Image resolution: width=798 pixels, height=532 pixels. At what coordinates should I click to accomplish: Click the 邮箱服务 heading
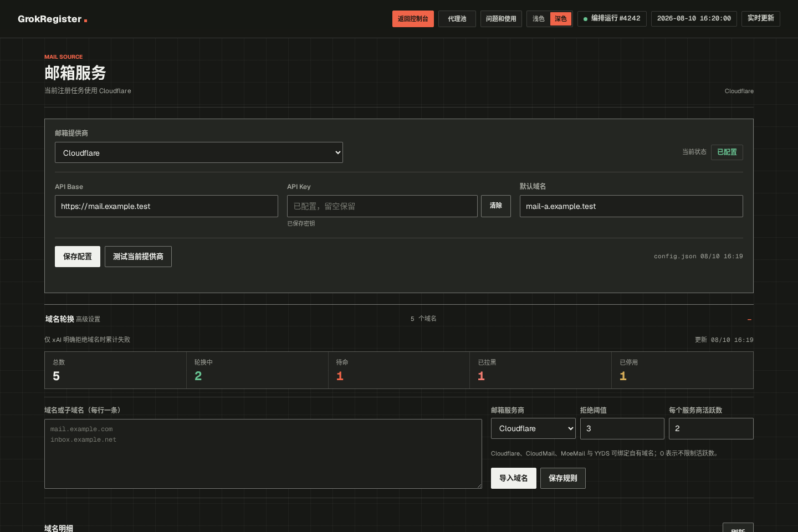coord(75,73)
